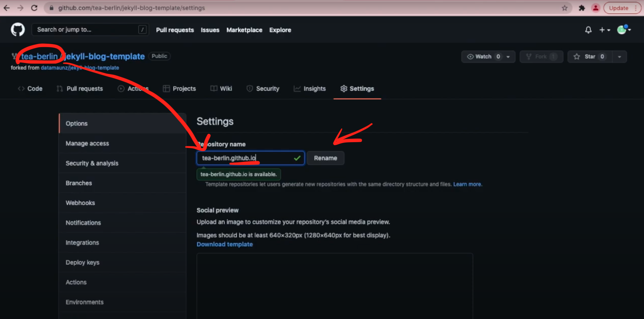Open the user avatar menu
This screenshot has width=644, height=319.
[624, 30]
